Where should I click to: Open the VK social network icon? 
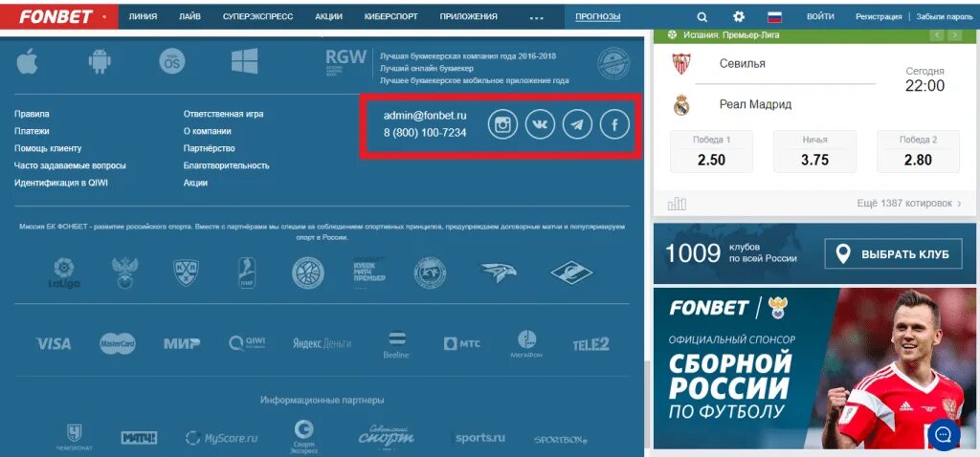[x=540, y=125]
